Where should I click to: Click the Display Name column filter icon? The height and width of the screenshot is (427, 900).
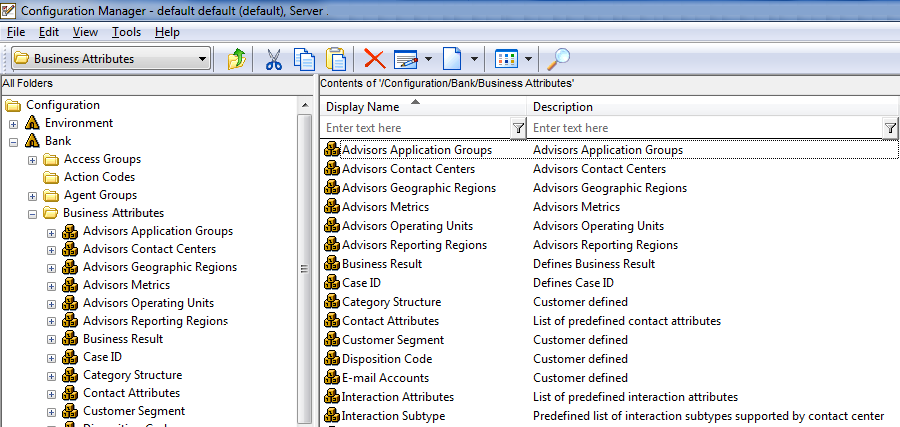518,128
